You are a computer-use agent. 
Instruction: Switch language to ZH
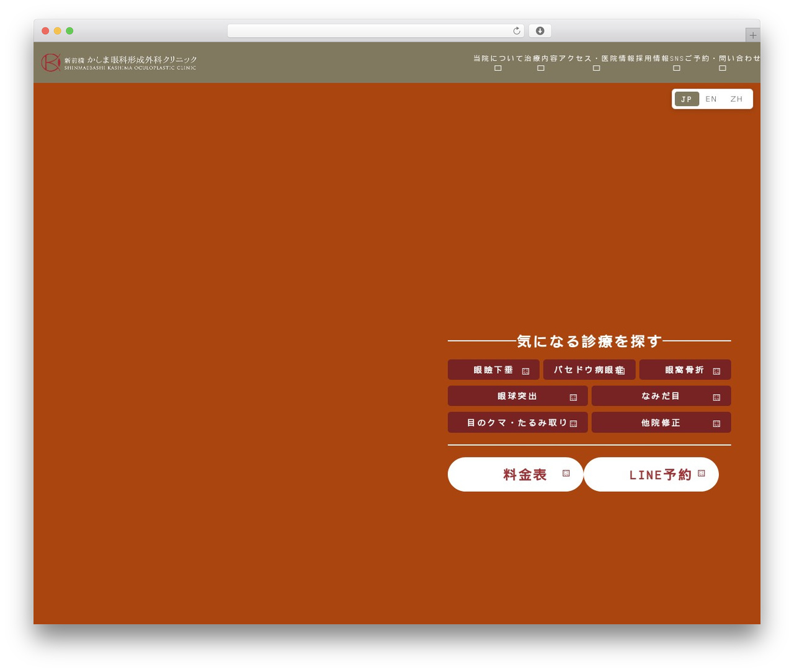coord(736,99)
